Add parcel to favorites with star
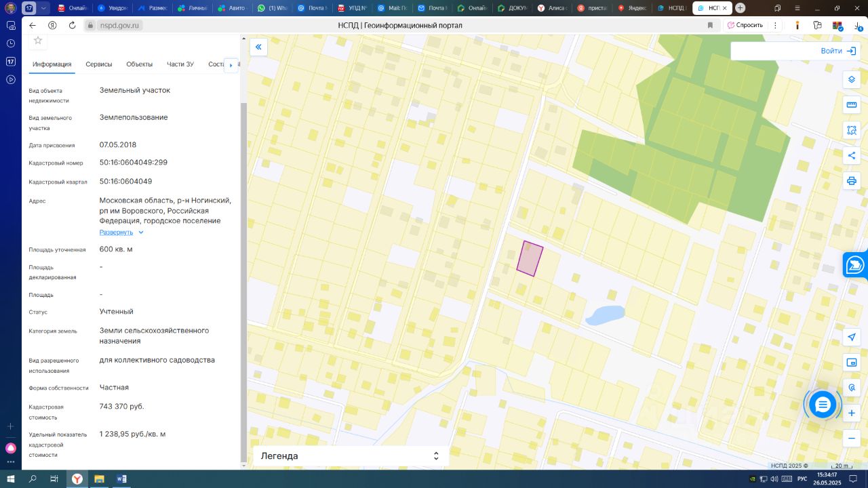The image size is (868, 488). click(x=38, y=41)
